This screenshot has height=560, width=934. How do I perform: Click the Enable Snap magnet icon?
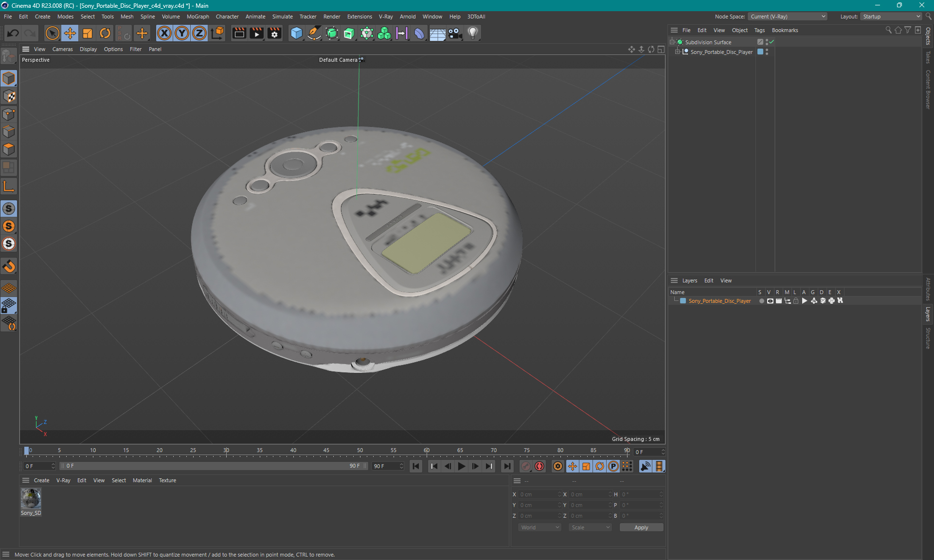click(9, 266)
